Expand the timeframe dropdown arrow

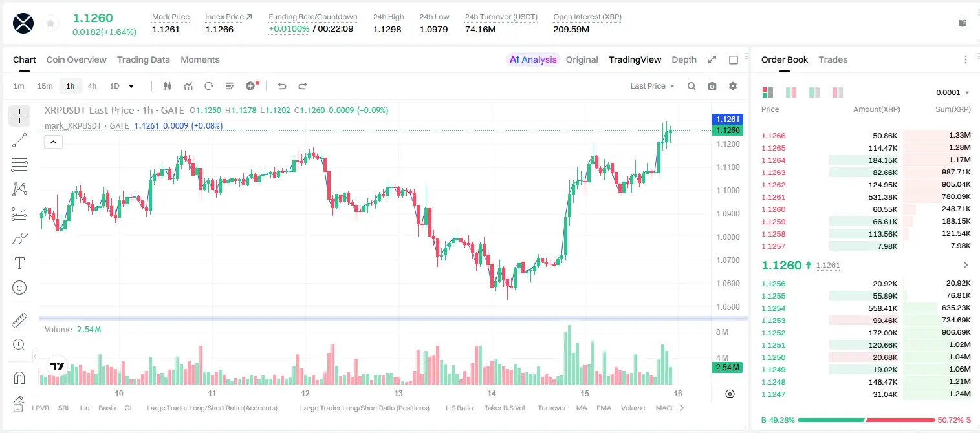tap(131, 86)
